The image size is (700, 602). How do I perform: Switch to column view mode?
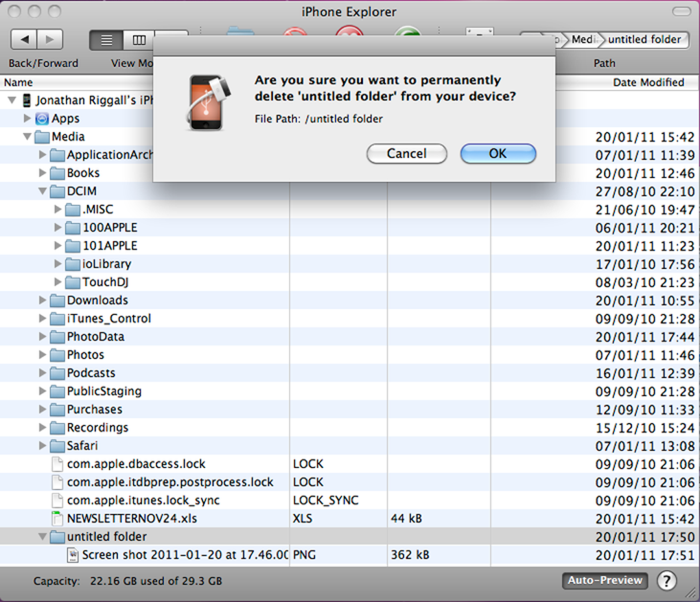click(139, 40)
